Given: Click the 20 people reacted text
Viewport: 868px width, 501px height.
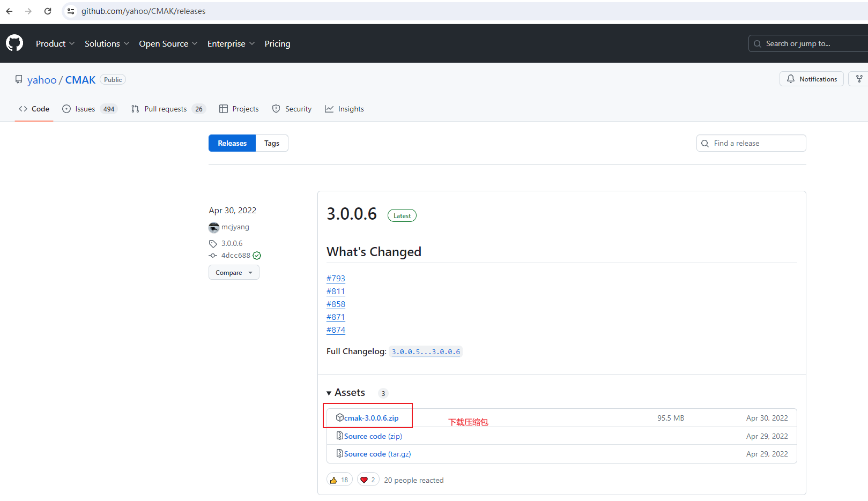Looking at the screenshot, I should 414,480.
